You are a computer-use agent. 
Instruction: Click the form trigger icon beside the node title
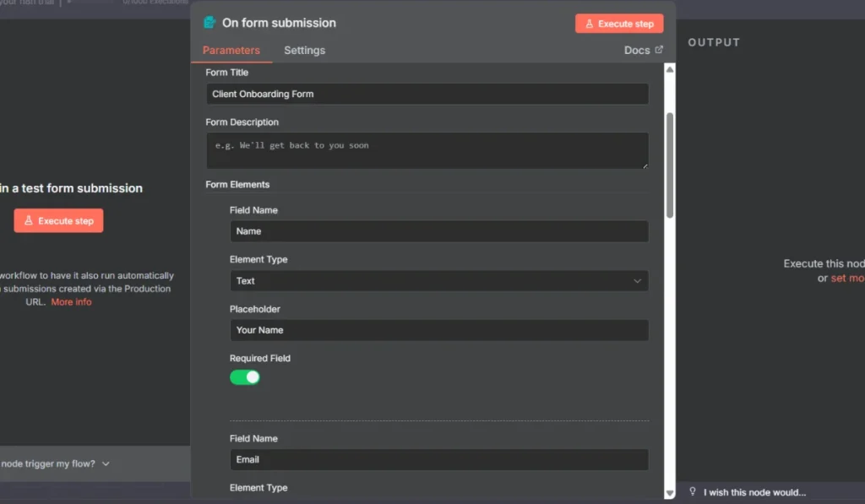pyautogui.click(x=209, y=23)
